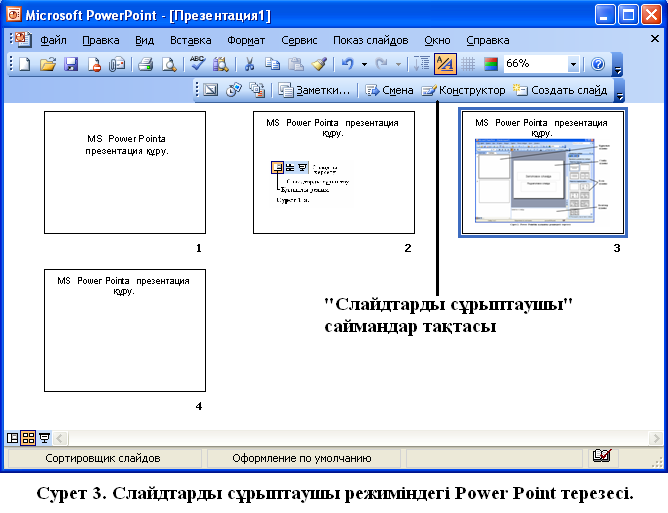Toggle the grid display icon
668x513 pixels.
tap(468, 64)
